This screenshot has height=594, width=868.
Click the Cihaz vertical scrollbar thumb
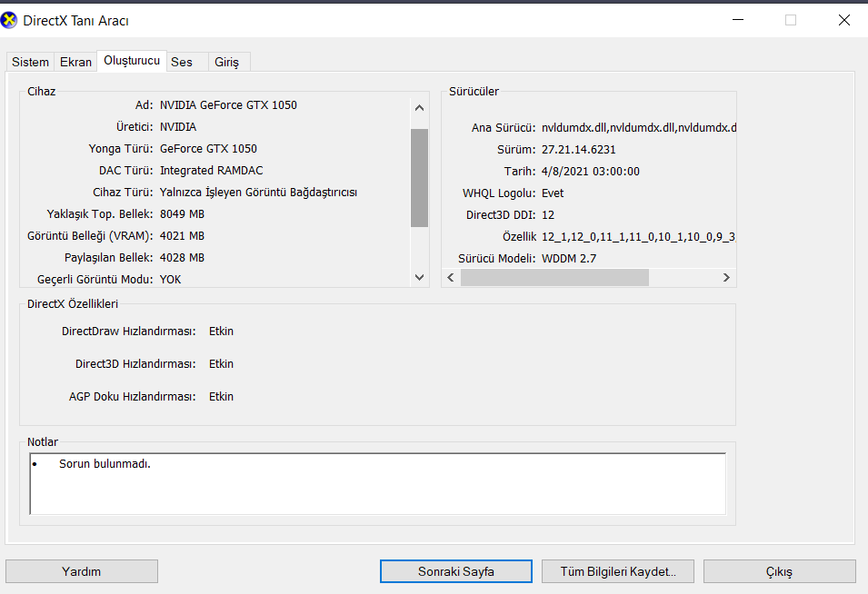point(420,178)
